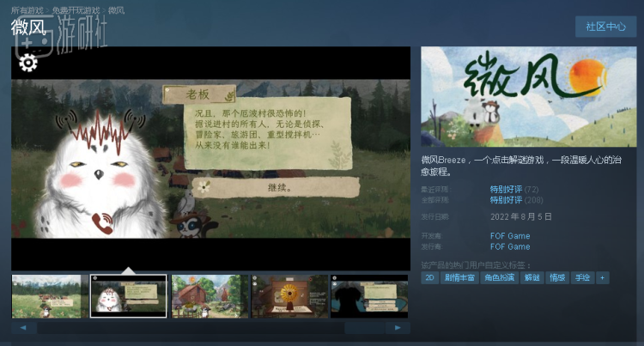Click the 微风 breadcrumb link
The width and height of the screenshot is (644, 346).
[x=116, y=10]
